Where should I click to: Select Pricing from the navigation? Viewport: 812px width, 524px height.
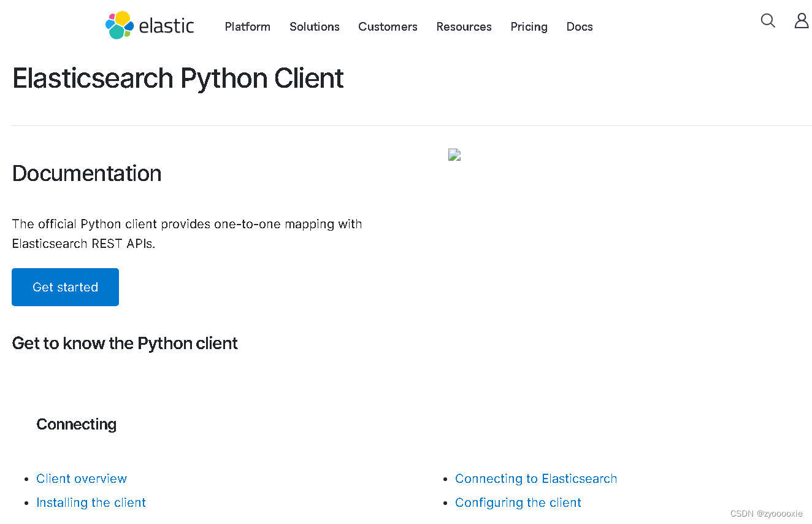(x=529, y=27)
